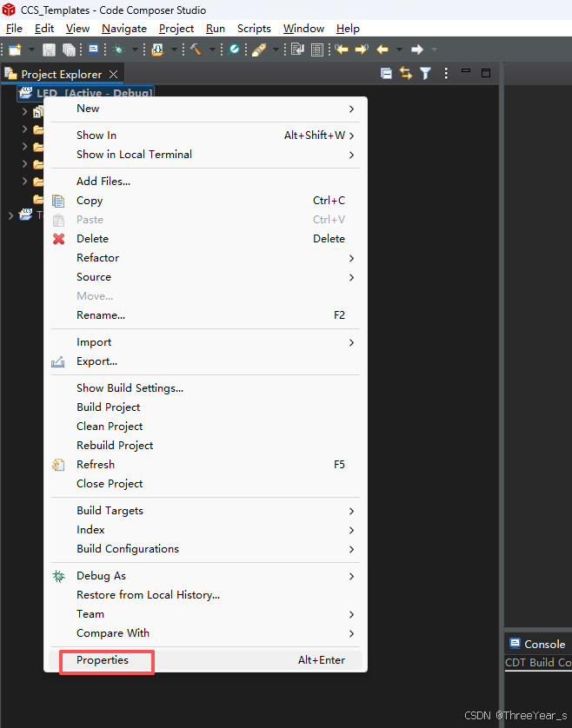Open dropdown next to New toolbar icon

[x=31, y=50]
